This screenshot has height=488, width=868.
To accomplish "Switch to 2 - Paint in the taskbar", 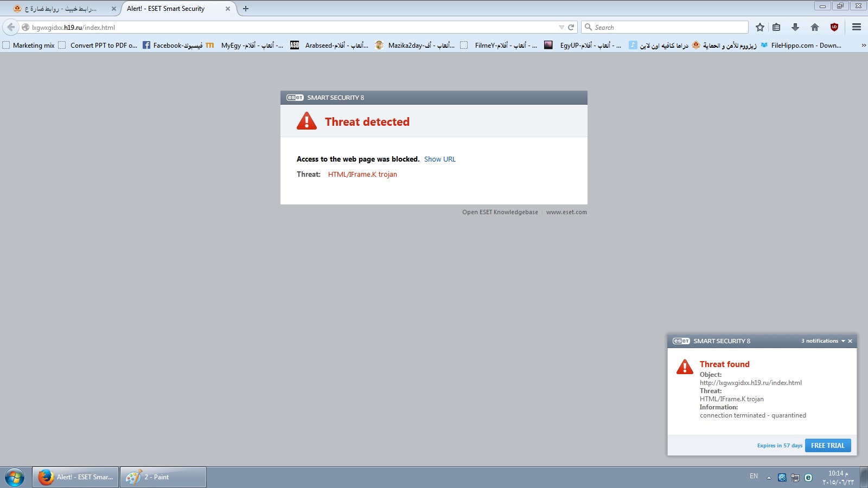I will click(163, 477).
